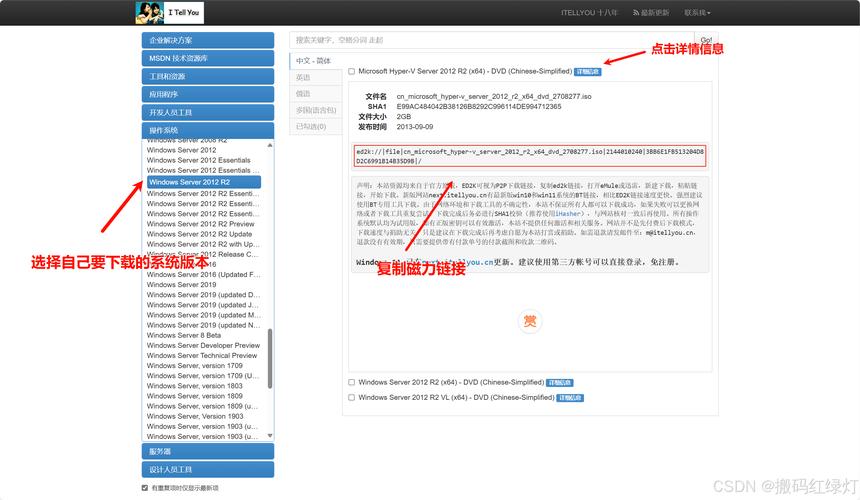Select the highlighted Windows Server 2012 R2 entry
The image size is (860, 500).
coord(203,182)
